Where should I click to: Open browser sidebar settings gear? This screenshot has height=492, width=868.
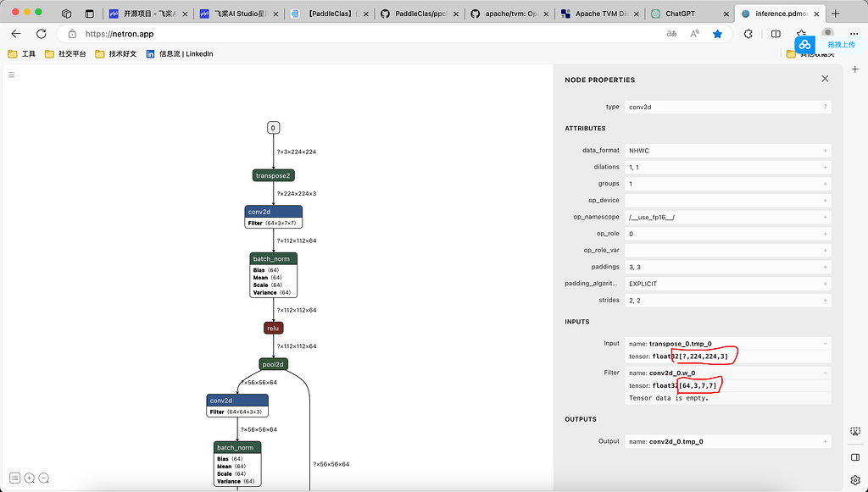pos(855,478)
